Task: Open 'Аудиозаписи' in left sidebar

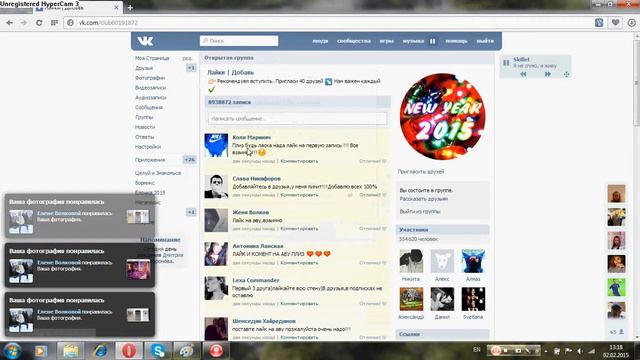Action: tap(151, 98)
